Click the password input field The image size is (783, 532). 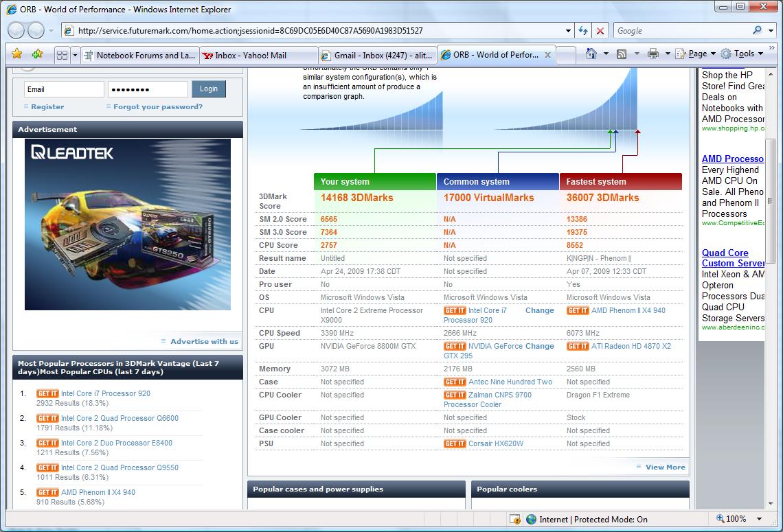coord(148,89)
